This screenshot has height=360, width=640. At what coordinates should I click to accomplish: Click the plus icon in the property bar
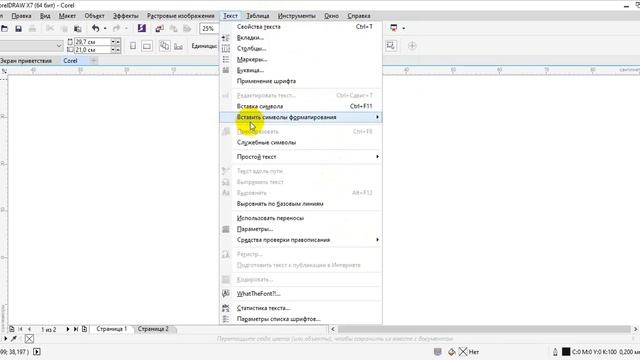pyautogui.click(x=412, y=46)
